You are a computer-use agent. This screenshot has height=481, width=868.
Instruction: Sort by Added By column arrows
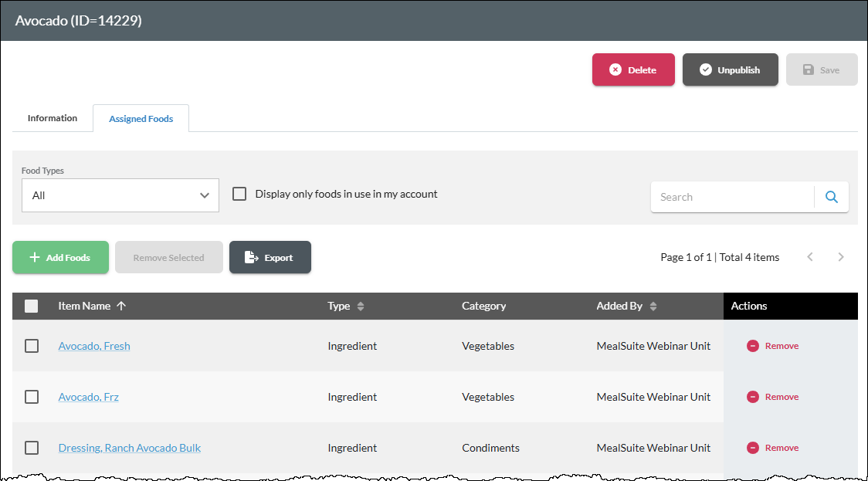point(653,306)
